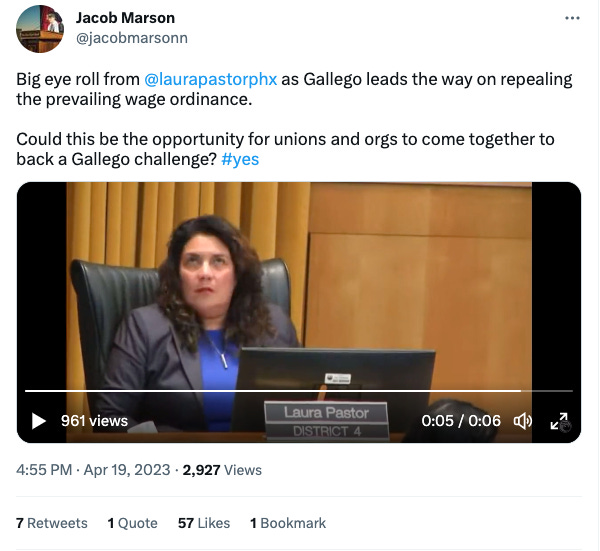The image size is (600, 551).
Task: Play the video with the play button
Action: point(39,421)
